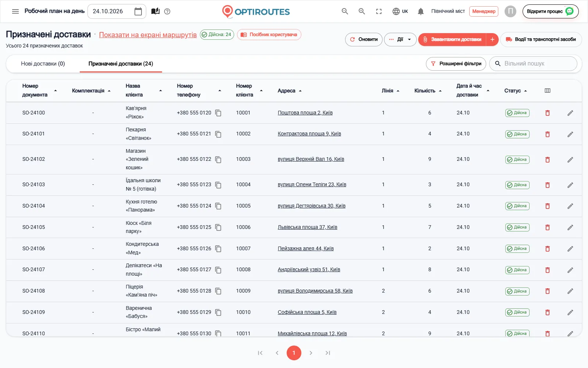Image resolution: width=588 pixels, height=368 pixels.
Task: Click the date field 24.10.2026
Action: pyautogui.click(x=117, y=11)
